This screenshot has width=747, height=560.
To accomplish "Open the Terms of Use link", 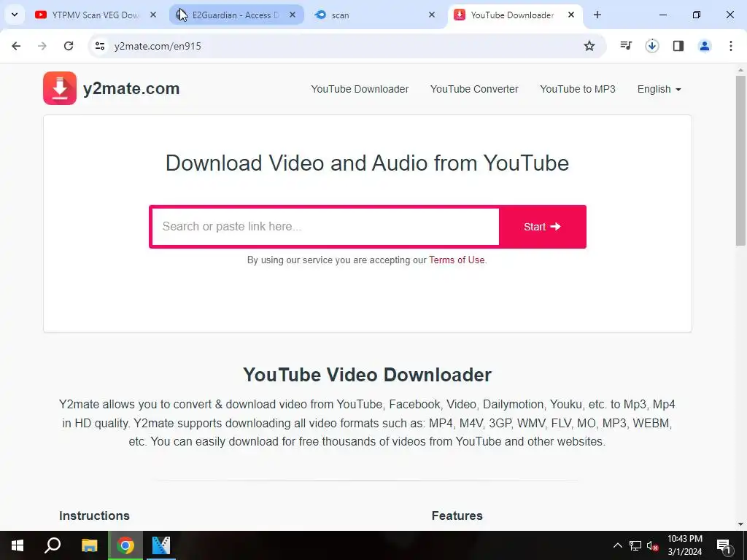I will [x=457, y=260].
